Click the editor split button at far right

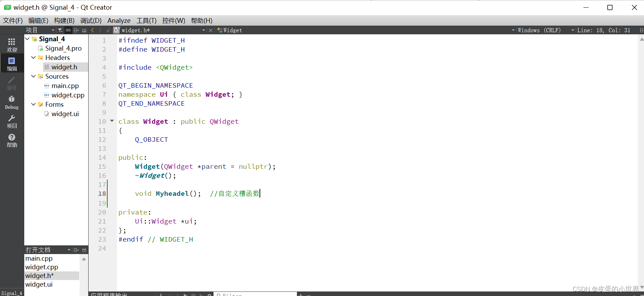(x=641, y=30)
